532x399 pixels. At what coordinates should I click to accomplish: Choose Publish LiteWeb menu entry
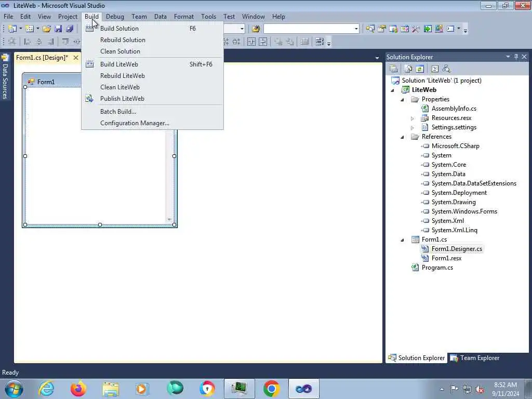click(x=152, y=98)
